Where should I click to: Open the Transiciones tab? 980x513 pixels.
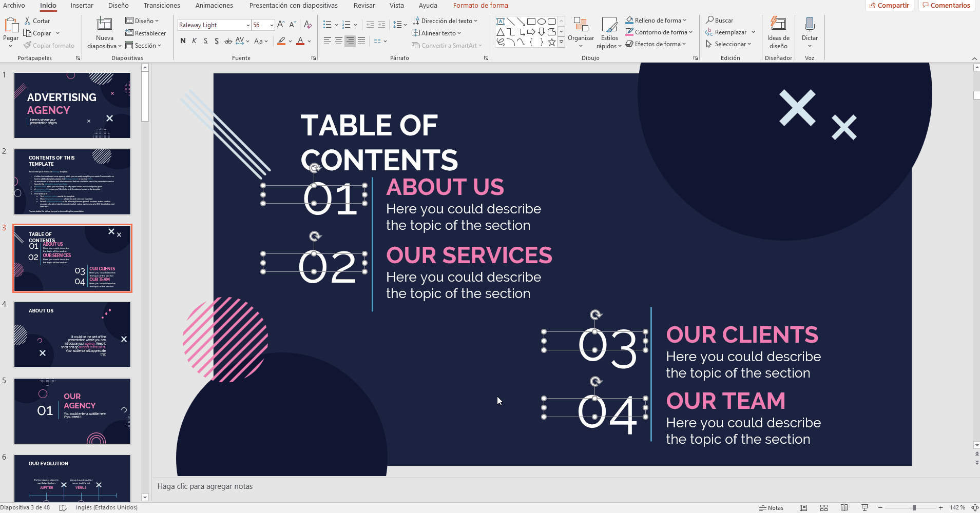coord(162,6)
